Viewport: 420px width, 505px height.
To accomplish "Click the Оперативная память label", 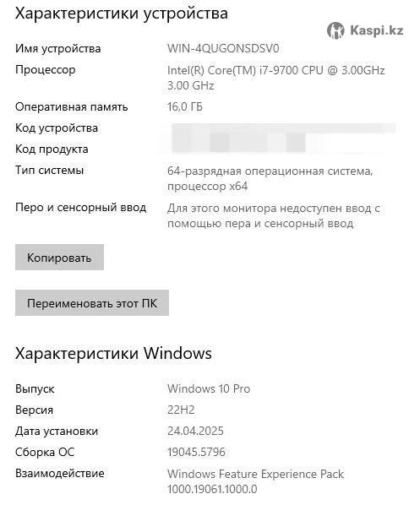I will [x=72, y=107].
